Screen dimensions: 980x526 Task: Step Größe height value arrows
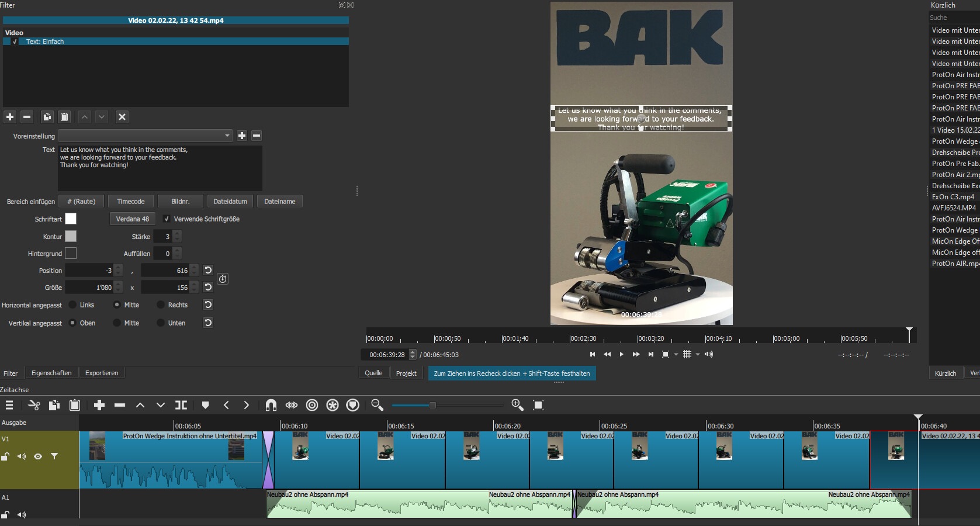pyautogui.click(x=195, y=287)
